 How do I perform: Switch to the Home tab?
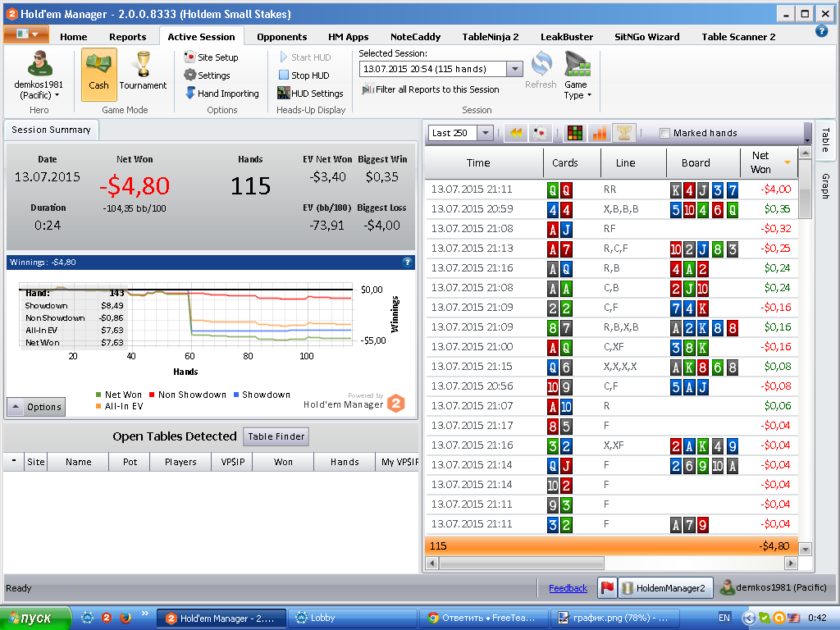(x=73, y=36)
